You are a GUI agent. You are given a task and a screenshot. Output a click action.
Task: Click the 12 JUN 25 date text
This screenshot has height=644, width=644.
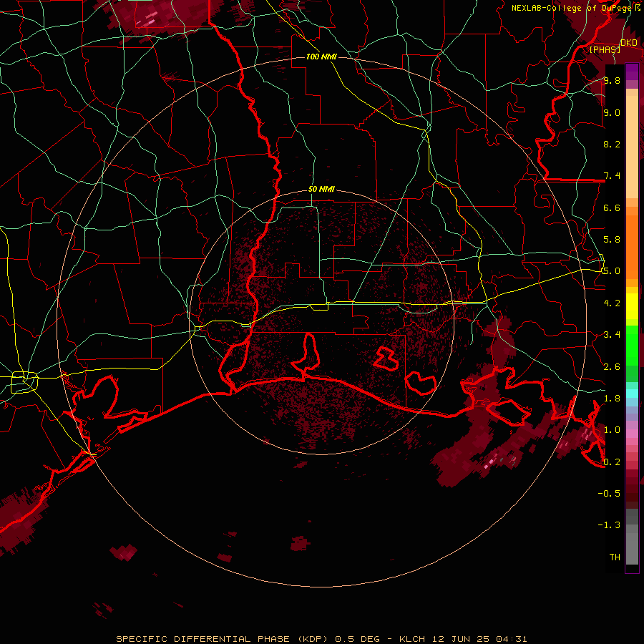point(460,639)
